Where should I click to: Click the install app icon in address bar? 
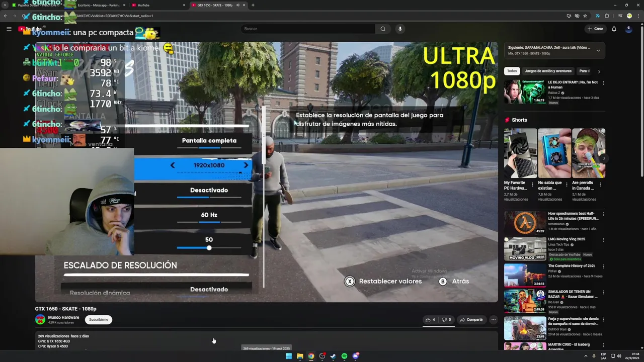point(569,16)
